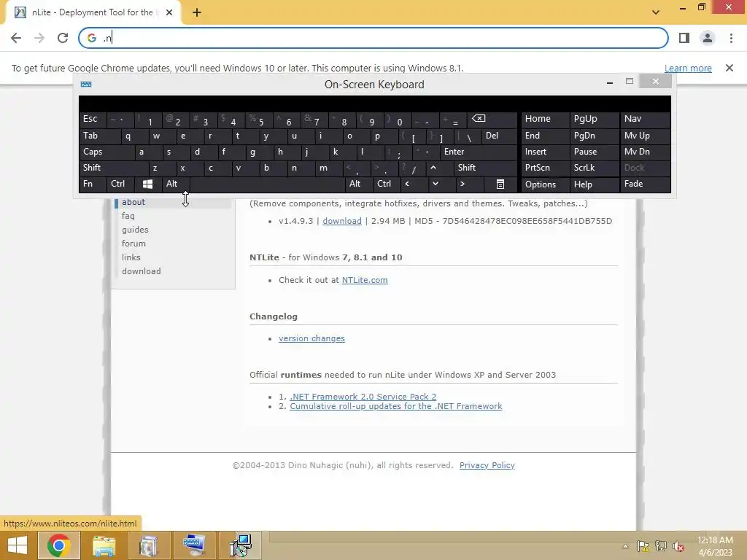
Task: Open Chrome three-dot menu
Action: (731, 38)
